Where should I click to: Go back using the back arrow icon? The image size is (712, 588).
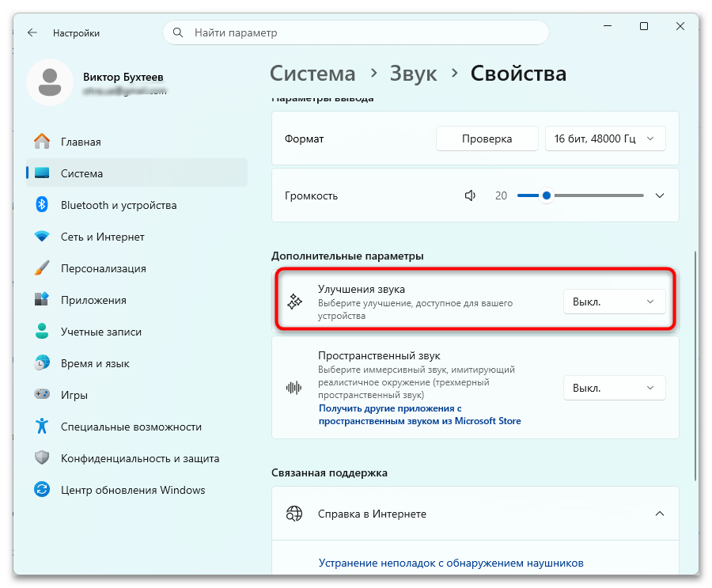pyautogui.click(x=32, y=32)
